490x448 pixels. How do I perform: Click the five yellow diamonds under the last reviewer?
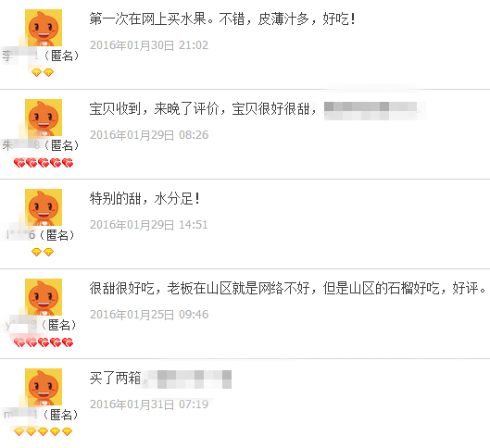point(44,431)
